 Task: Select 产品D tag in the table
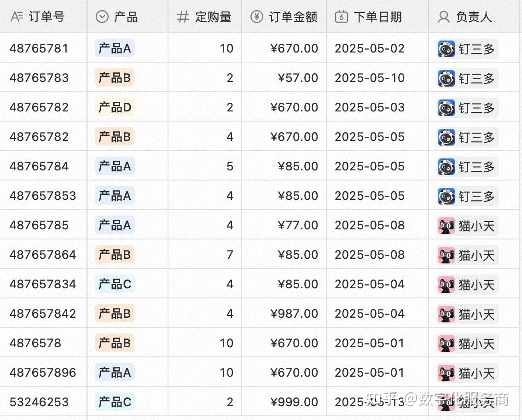pyautogui.click(x=115, y=107)
